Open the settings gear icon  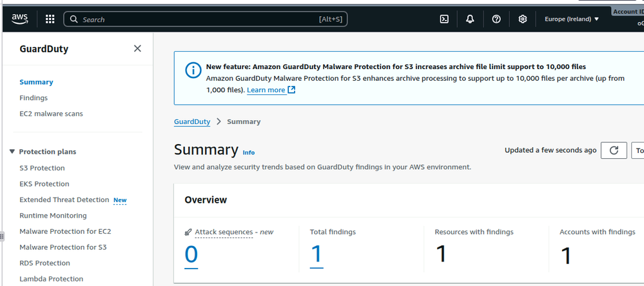click(523, 19)
